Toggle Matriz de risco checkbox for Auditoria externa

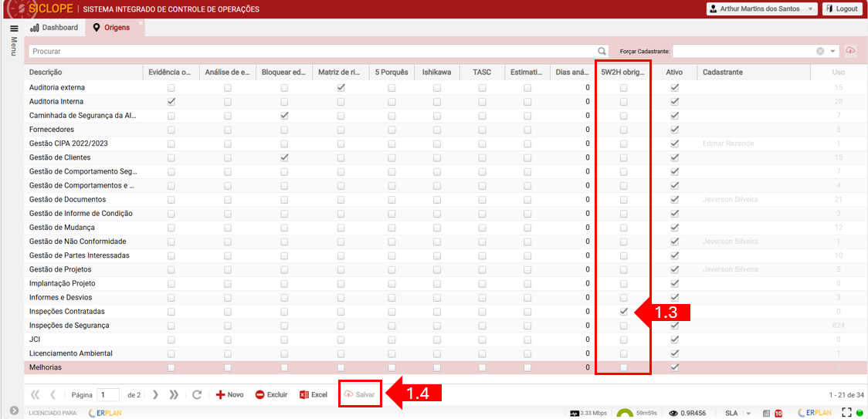point(341,87)
